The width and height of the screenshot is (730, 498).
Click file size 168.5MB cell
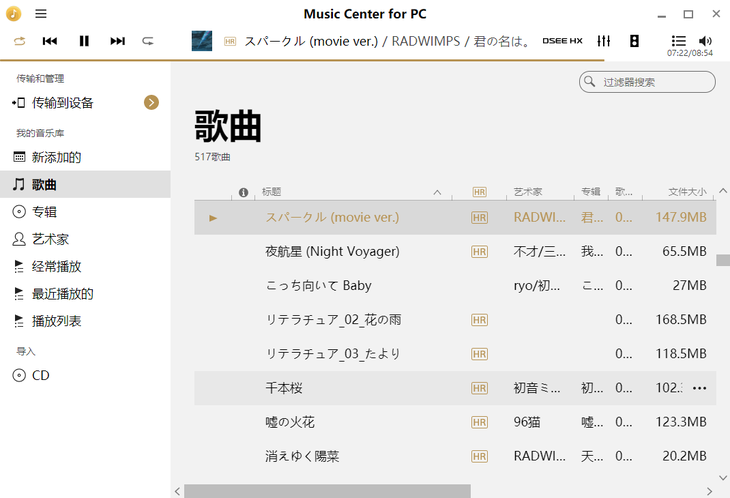click(681, 319)
